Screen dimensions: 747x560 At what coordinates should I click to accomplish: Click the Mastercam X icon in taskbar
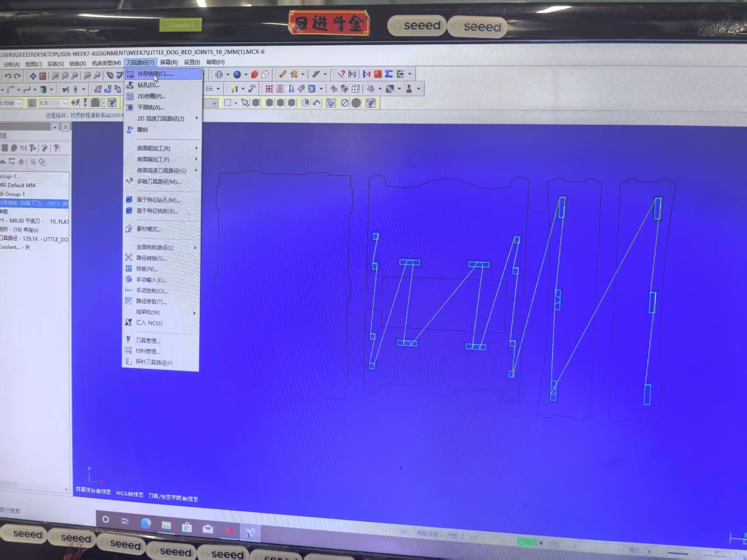tap(250, 532)
